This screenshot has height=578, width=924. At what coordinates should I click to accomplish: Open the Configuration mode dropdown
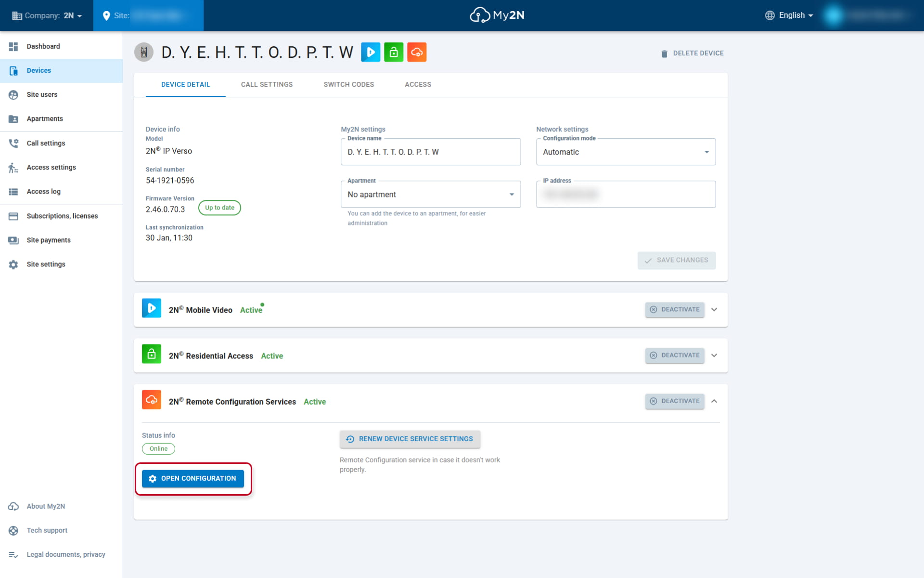pos(626,152)
